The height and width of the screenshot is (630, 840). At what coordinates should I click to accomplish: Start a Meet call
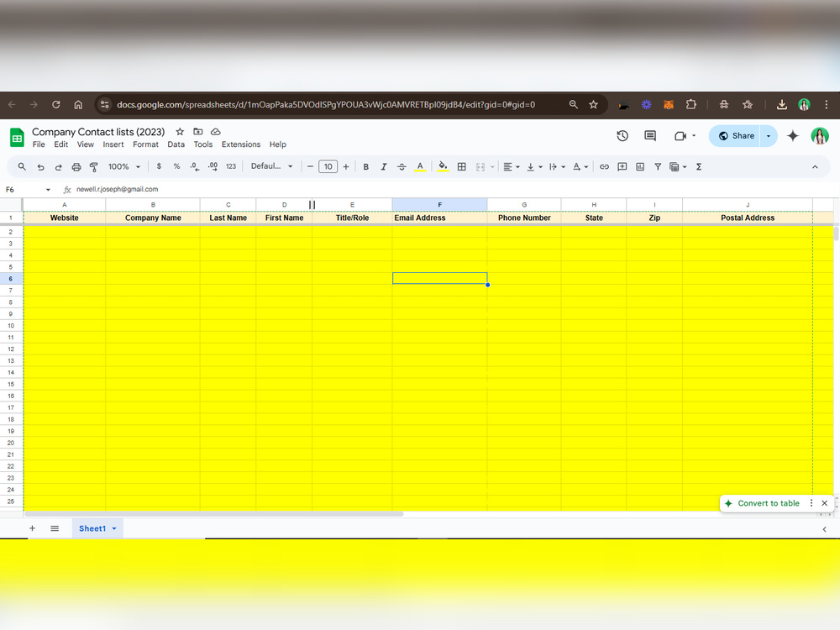point(680,136)
